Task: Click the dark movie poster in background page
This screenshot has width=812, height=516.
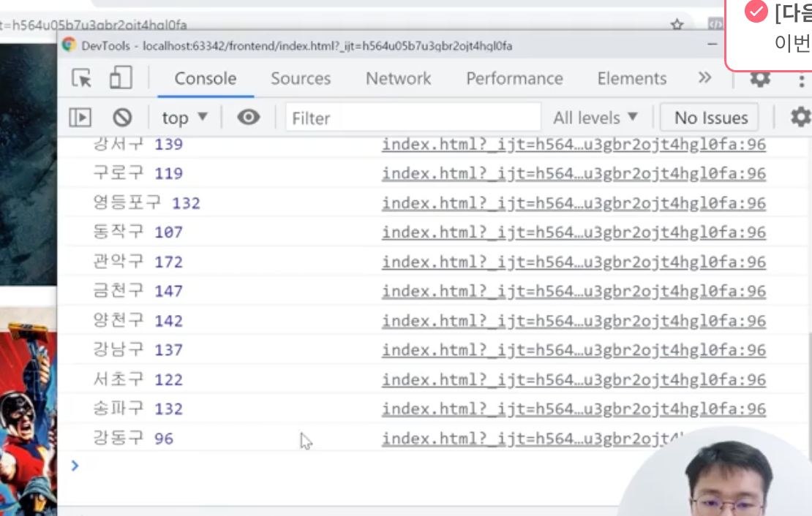Action: point(29,164)
